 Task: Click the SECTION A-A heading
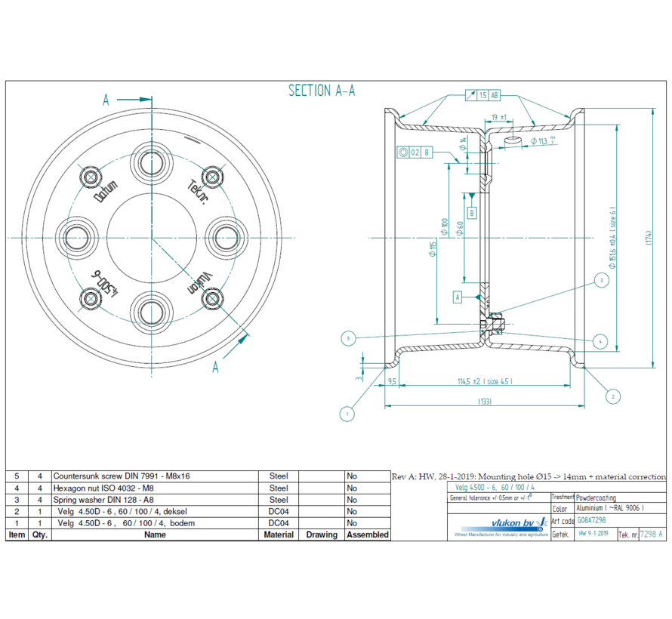(323, 90)
